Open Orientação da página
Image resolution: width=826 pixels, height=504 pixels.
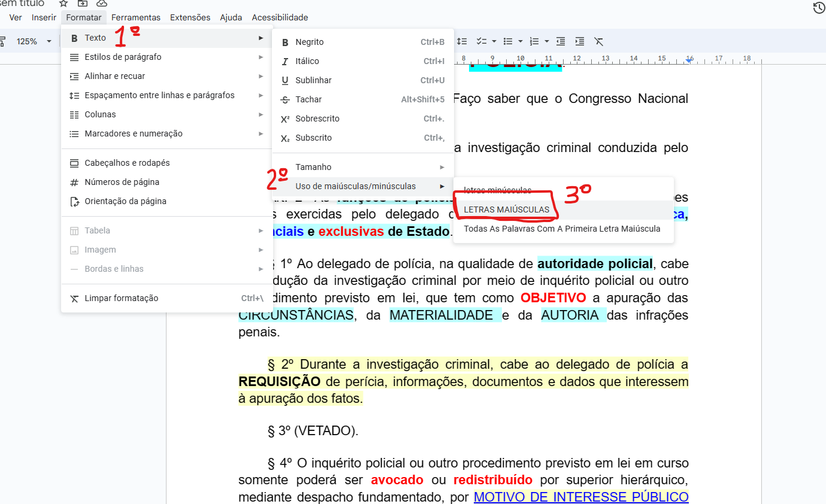pyautogui.click(x=167, y=201)
